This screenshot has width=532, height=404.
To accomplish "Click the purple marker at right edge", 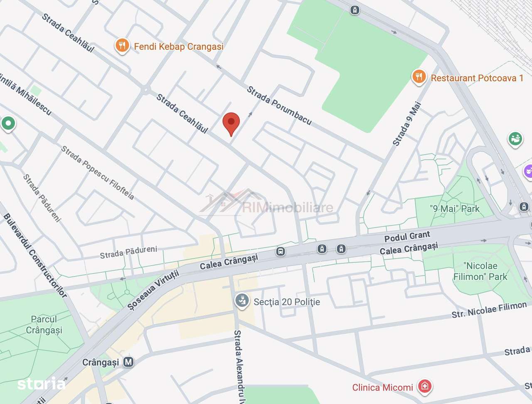I will [x=528, y=171].
